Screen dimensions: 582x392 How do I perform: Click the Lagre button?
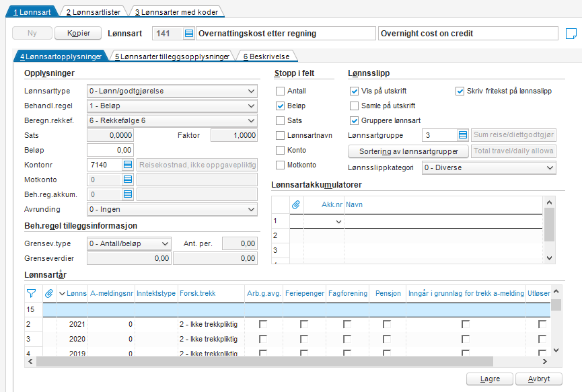tap(490, 379)
